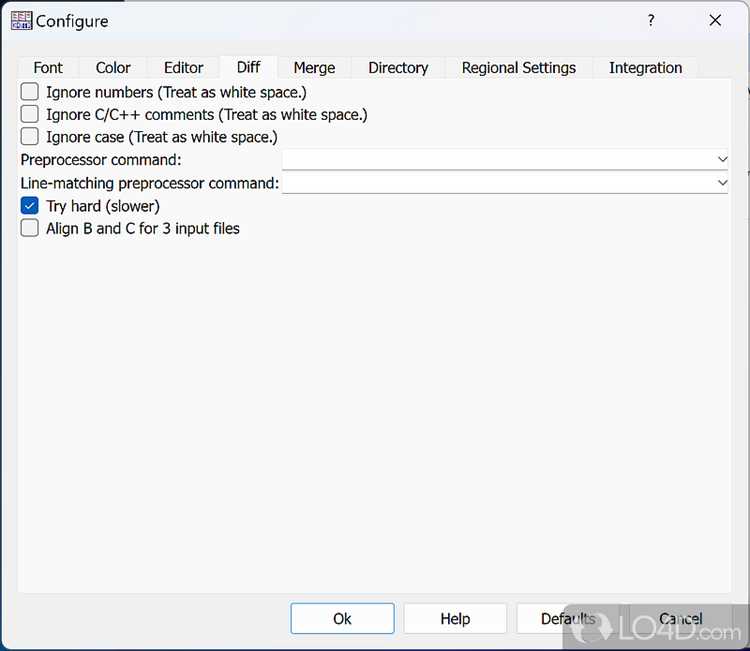Open the Merge tab
The height and width of the screenshot is (651, 750).
pos(314,67)
